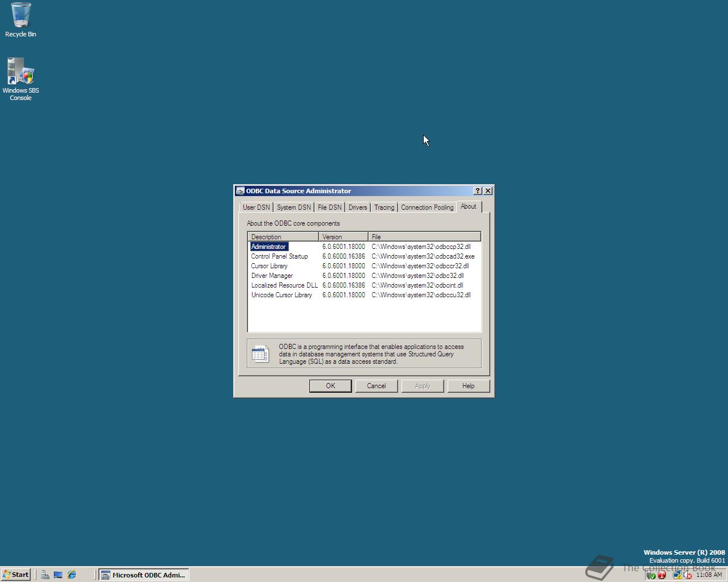
Task: Click the odbccu32.dll file path
Action: tap(421, 295)
